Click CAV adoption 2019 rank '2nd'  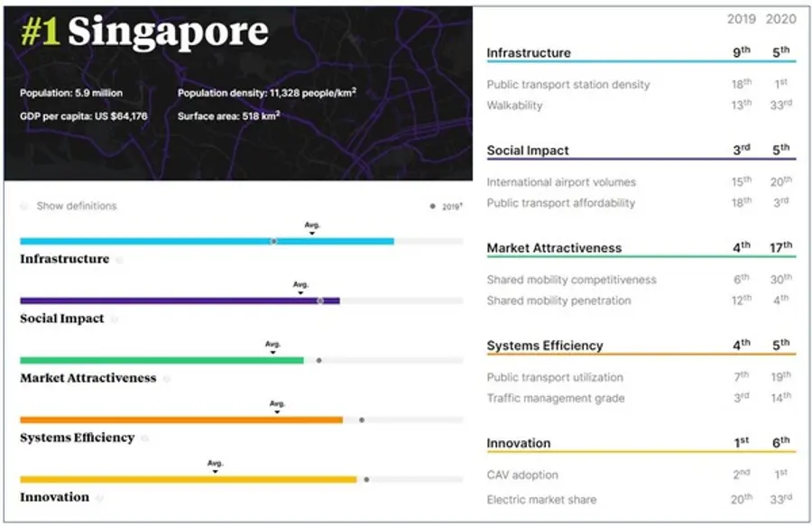point(742,474)
